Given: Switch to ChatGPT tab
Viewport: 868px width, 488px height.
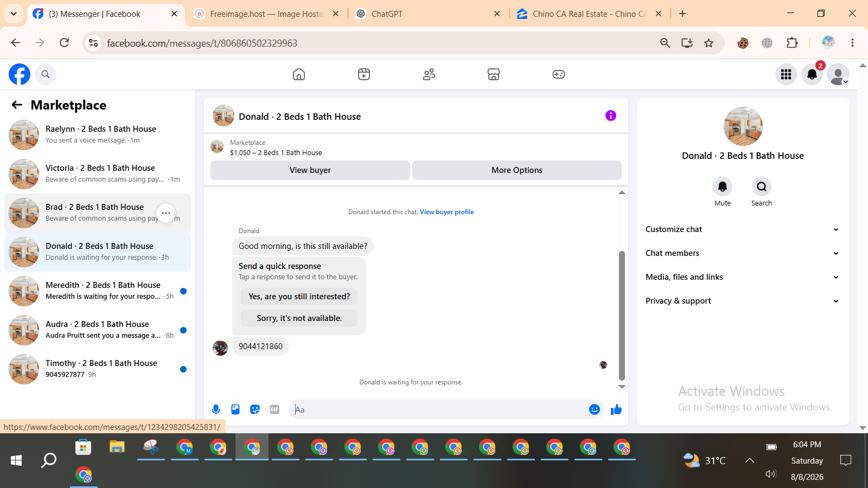Looking at the screenshot, I should pos(429,14).
